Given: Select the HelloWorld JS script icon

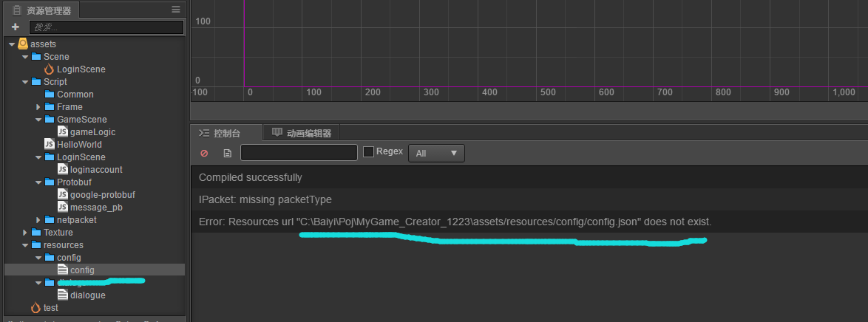Looking at the screenshot, I should (x=50, y=145).
